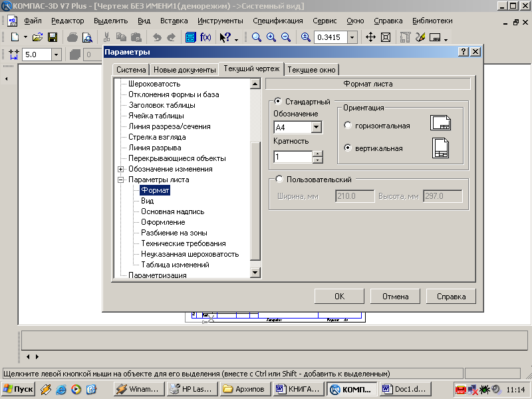Switch to КНИГА Word taskbar button

298,389
